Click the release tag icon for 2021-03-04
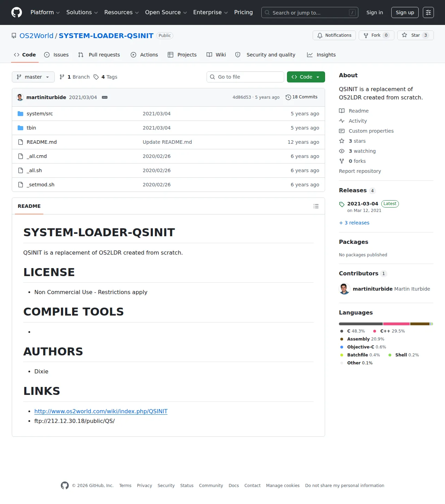The width and height of the screenshot is (445, 504). [x=342, y=204]
